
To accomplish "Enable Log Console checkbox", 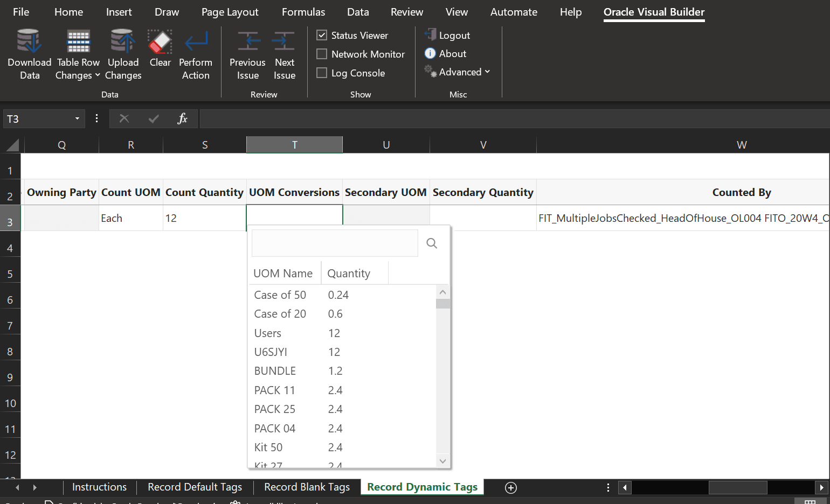I will (x=322, y=73).
